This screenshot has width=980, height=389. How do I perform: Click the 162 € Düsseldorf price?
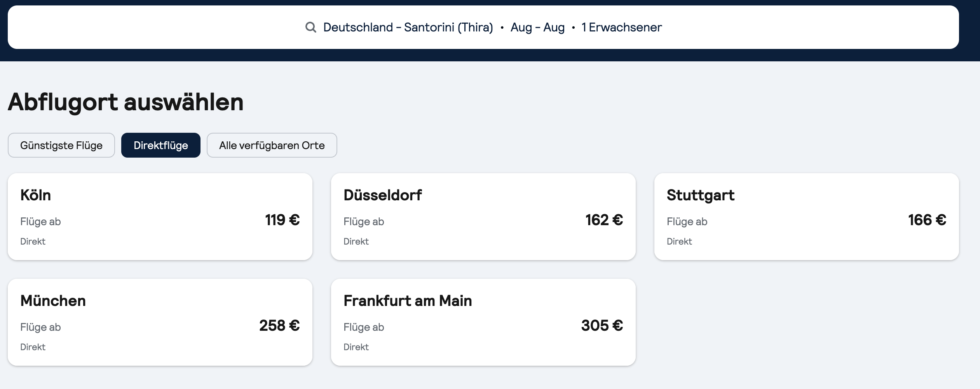tap(604, 220)
